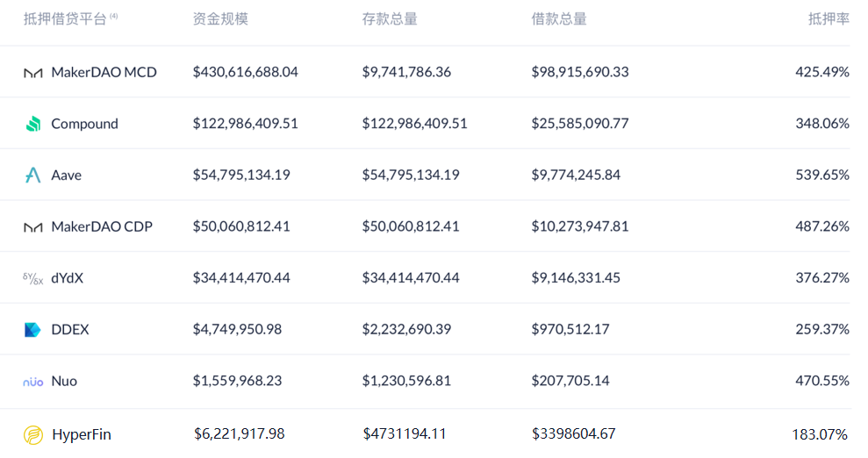Select MakerDAO CDP deposit total $50,060,812.41
This screenshot has height=458, width=868.
[411, 226]
